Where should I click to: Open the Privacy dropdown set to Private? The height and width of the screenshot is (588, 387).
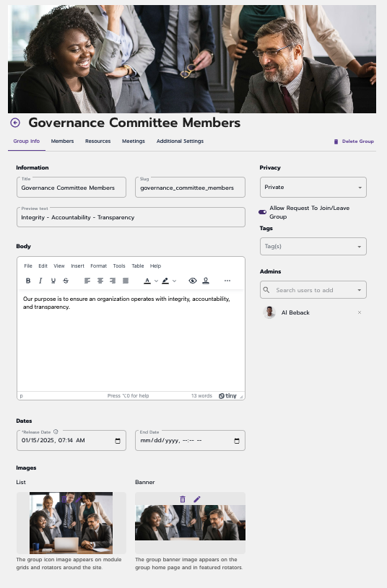[313, 187]
